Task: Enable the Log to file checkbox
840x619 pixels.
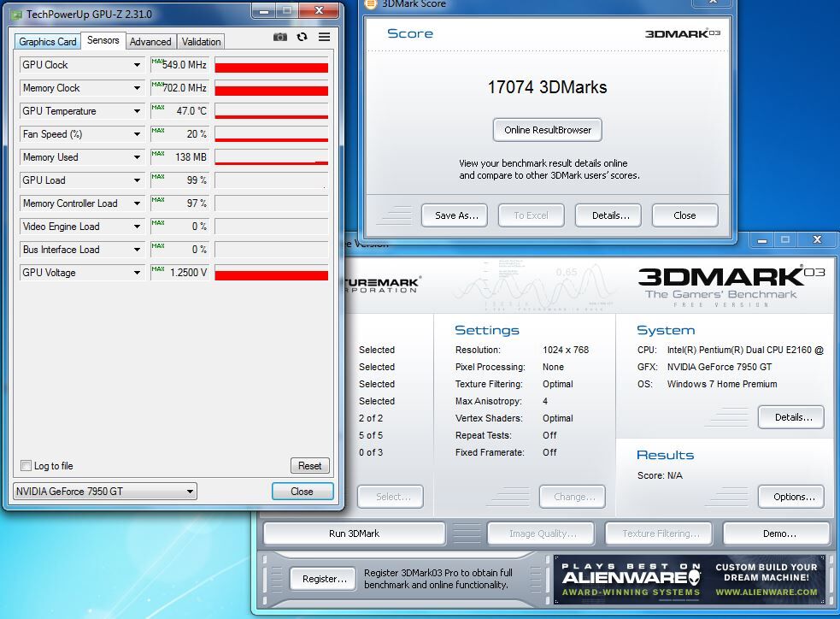Action: tap(26, 465)
